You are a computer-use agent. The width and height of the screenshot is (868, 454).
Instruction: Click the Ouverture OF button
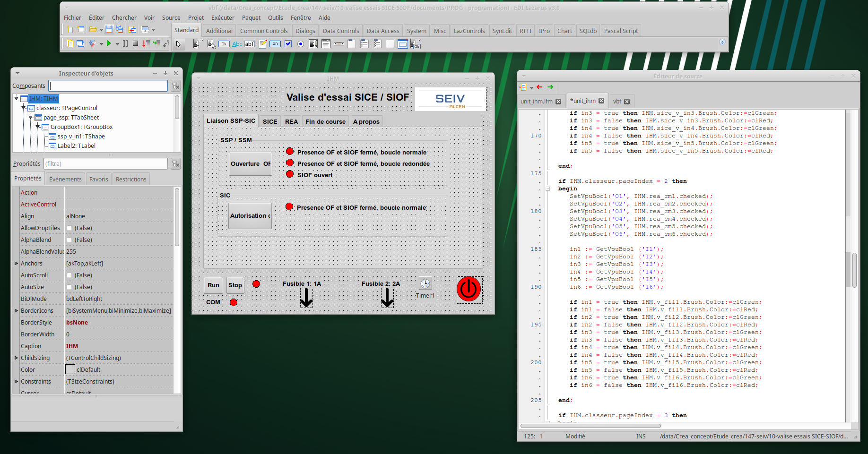pos(250,163)
